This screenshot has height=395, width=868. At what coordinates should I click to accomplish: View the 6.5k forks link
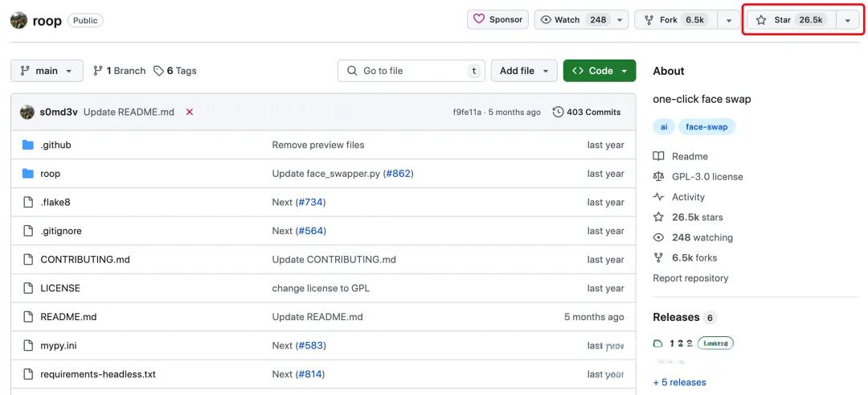click(686, 257)
